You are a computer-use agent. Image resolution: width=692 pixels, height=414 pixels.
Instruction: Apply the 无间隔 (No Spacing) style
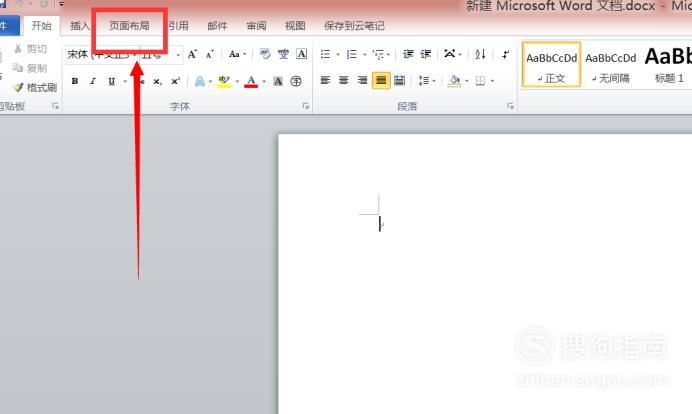(x=611, y=64)
